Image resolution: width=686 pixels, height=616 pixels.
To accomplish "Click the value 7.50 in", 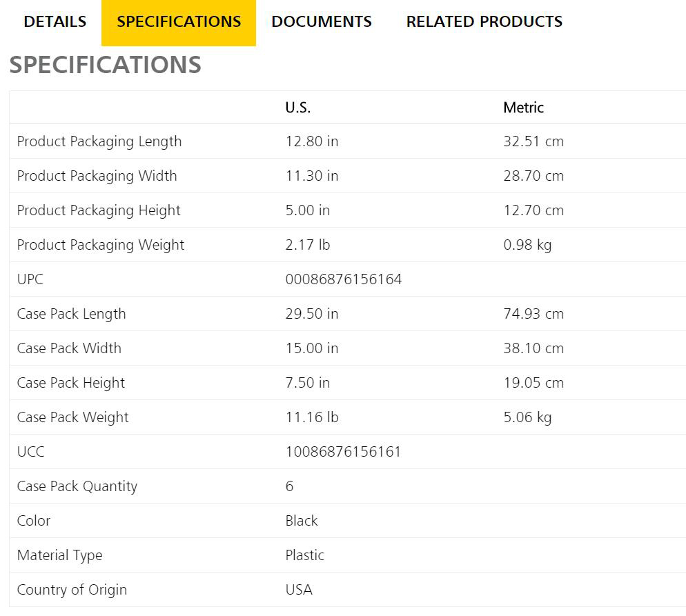I will (307, 383).
